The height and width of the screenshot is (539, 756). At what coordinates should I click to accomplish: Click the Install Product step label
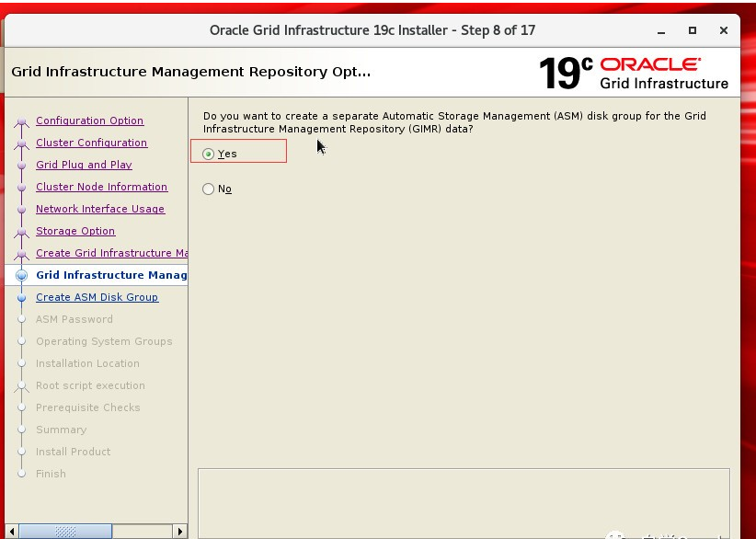[x=74, y=452]
